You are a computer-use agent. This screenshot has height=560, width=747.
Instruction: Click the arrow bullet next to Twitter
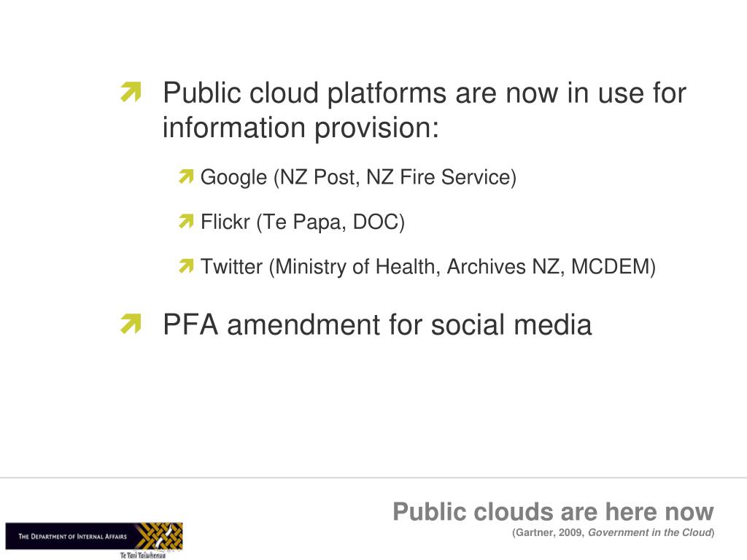[186, 265]
